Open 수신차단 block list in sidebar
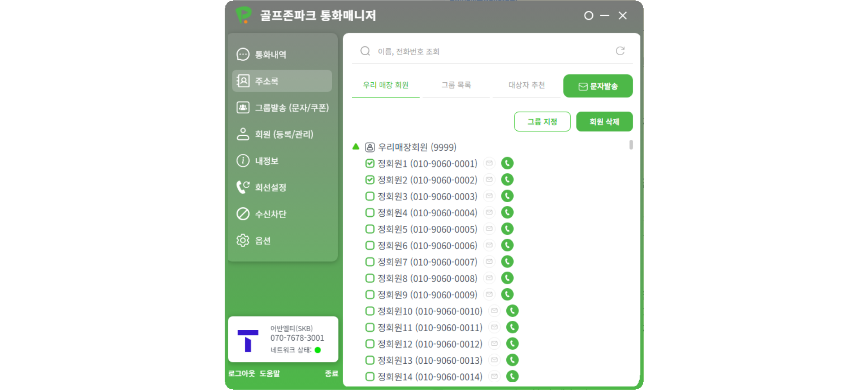Image resolution: width=868 pixels, height=390 pixels. coord(270,214)
